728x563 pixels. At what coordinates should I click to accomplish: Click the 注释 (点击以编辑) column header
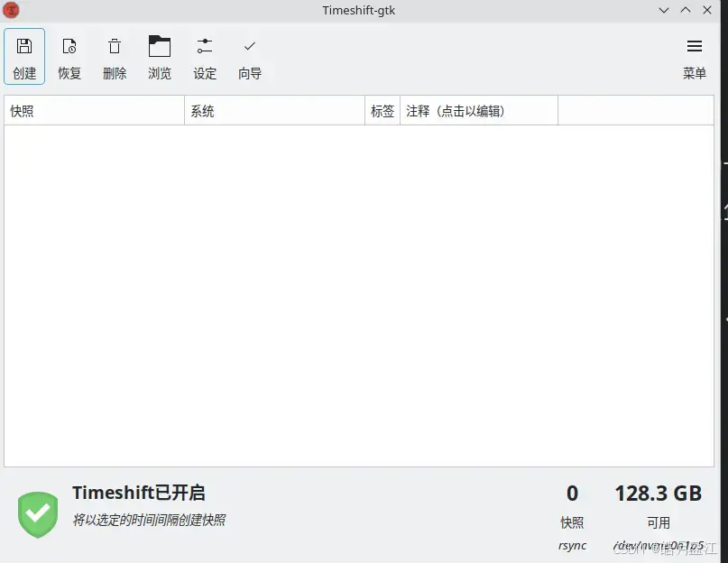point(479,111)
